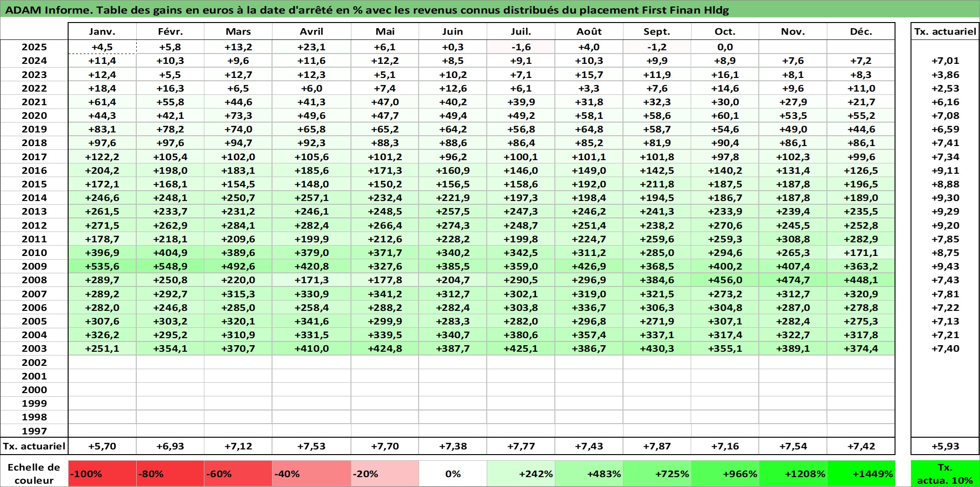This screenshot has height=487, width=980.
Task: Click the +61,4 cell in Janv. 2021
Action: tap(102, 102)
